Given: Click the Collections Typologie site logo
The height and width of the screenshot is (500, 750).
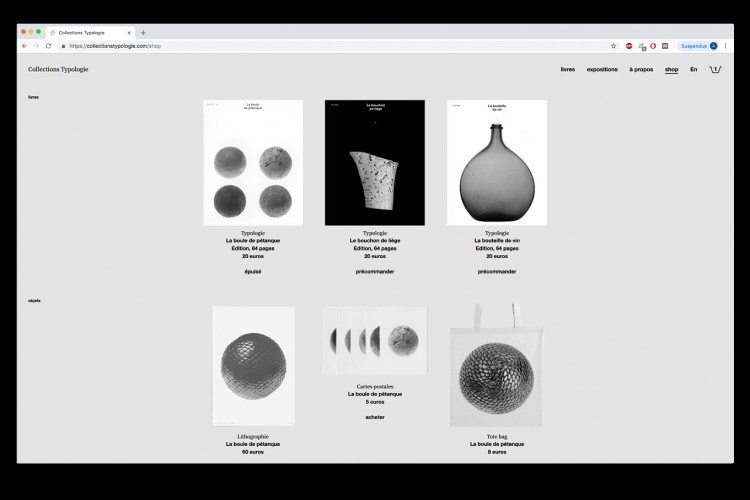Looking at the screenshot, I should (58, 69).
